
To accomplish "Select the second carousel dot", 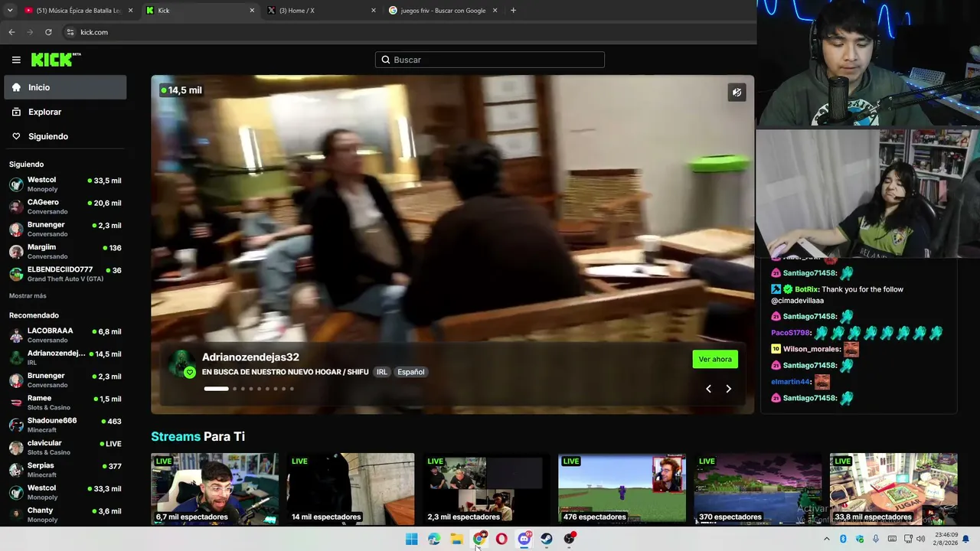I will pyautogui.click(x=234, y=389).
